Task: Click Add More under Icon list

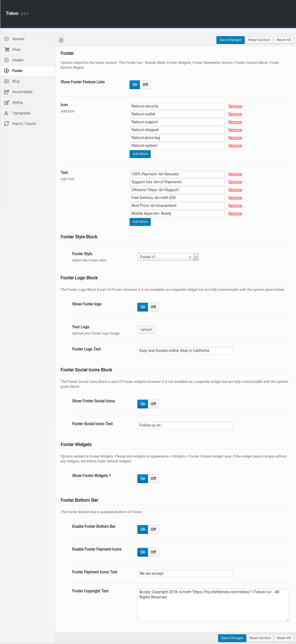Action: (140, 154)
